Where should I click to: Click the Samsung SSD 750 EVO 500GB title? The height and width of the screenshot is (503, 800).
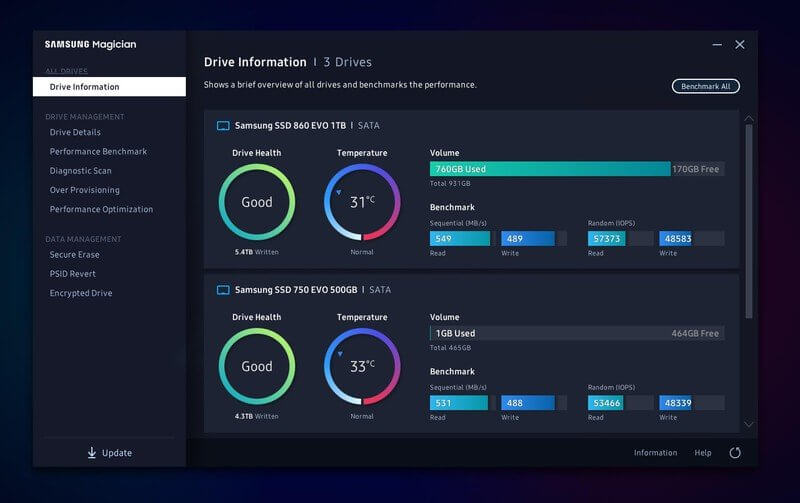point(296,290)
